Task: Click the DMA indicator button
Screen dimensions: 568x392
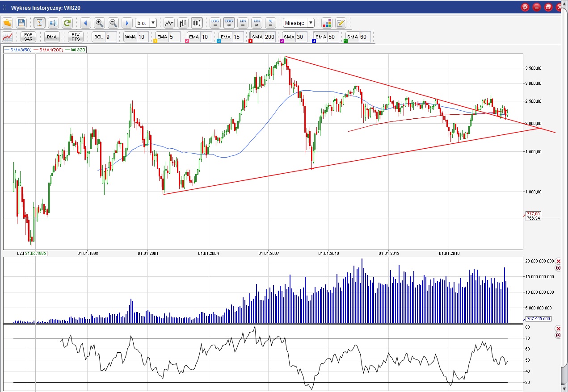Action: point(52,37)
